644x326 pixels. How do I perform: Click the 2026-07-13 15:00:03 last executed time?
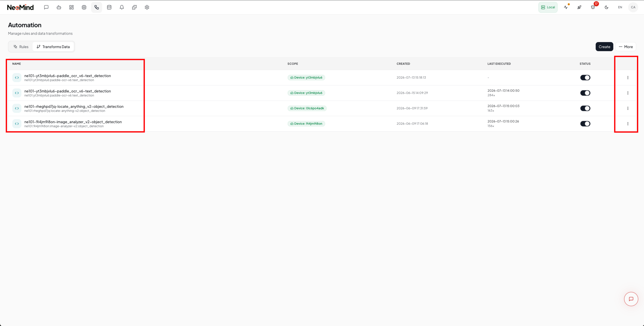pos(503,106)
